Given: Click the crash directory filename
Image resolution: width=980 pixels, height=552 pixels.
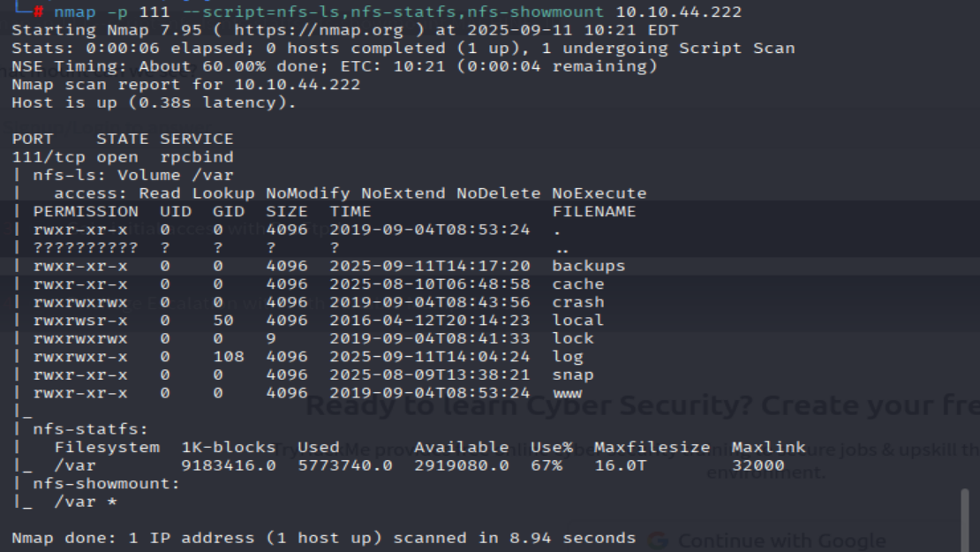Looking at the screenshot, I should [578, 302].
